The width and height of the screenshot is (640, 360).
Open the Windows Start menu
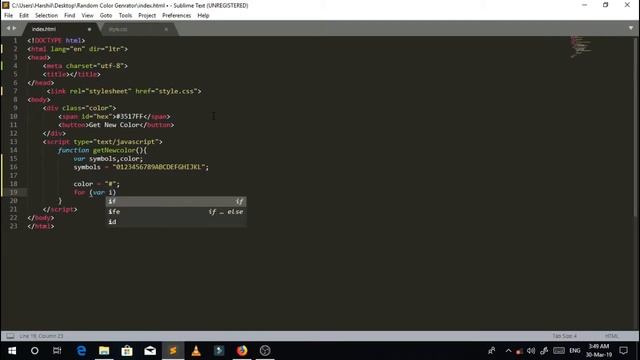[x=12, y=351]
